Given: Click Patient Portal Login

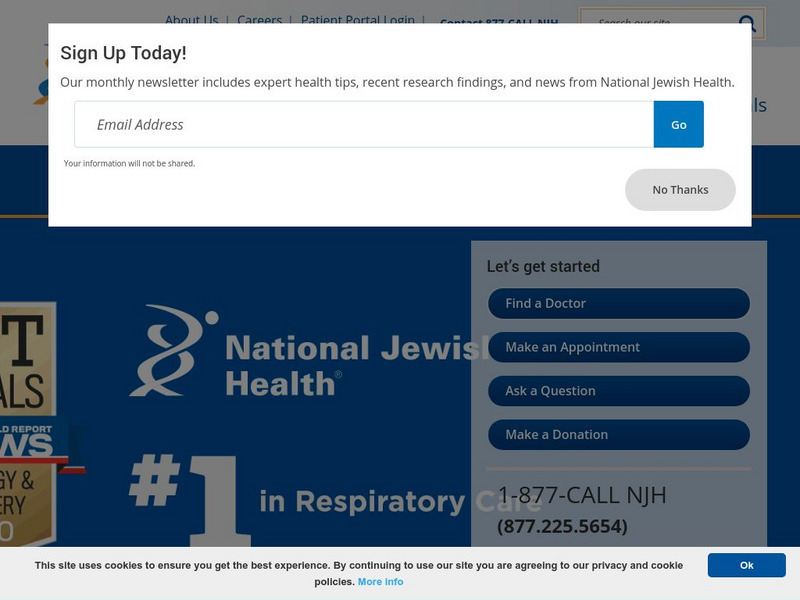Looking at the screenshot, I should click(x=359, y=19).
